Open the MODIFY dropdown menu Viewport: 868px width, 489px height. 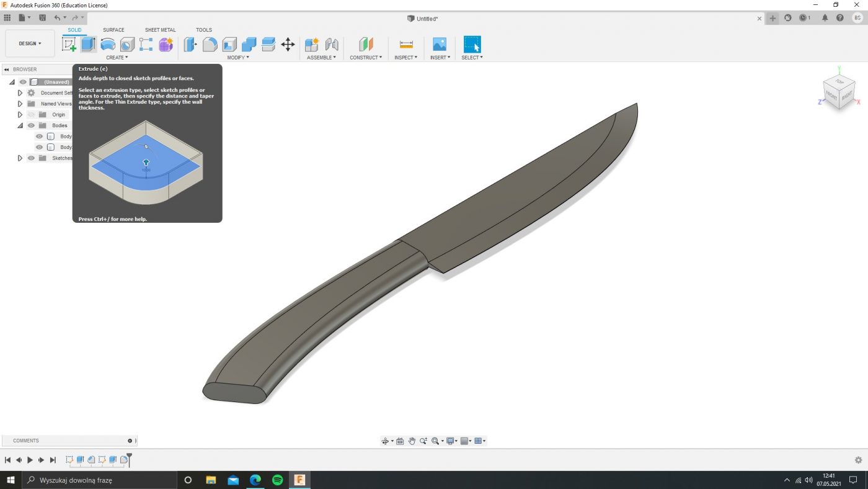coord(238,58)
